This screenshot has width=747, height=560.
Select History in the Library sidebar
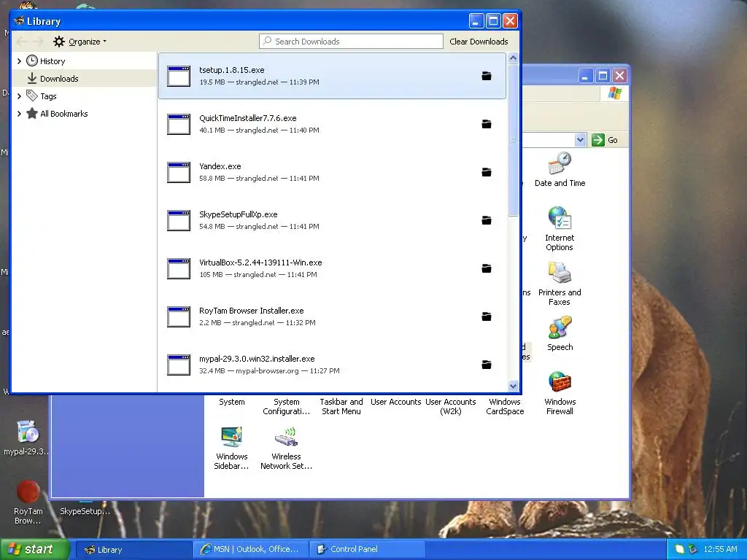point(53,61)
